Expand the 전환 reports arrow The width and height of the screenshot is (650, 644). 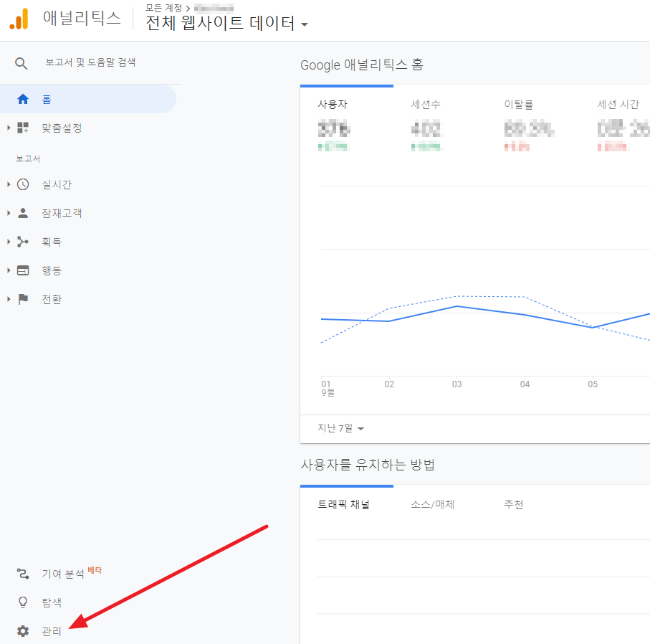(x=9, y=299)
